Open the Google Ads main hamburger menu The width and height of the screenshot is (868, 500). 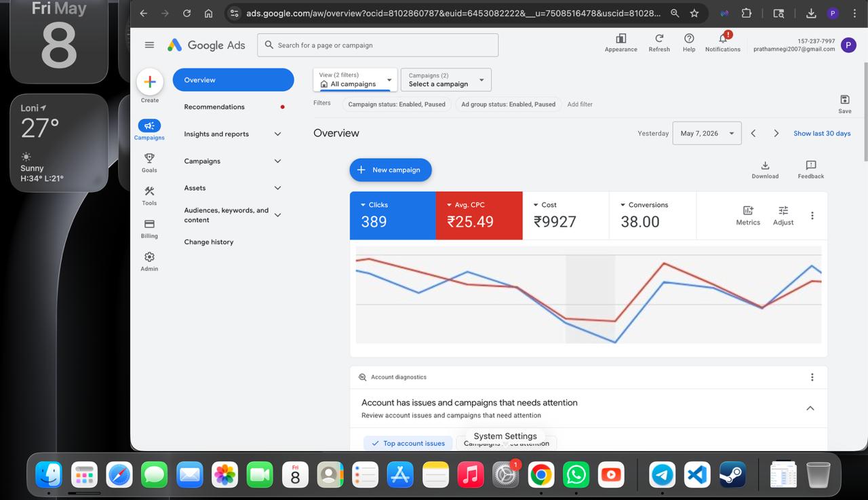pyautogui.click(x=149, y=45)
